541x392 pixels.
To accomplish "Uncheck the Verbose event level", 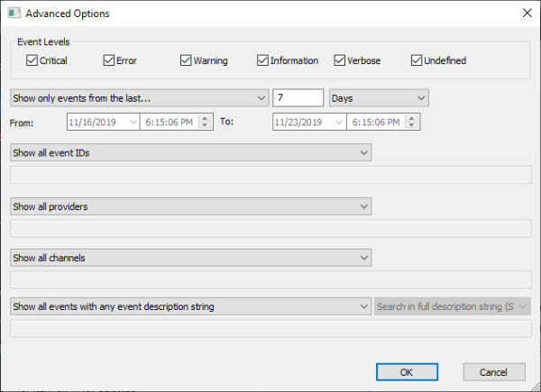I will coord(340,61).
